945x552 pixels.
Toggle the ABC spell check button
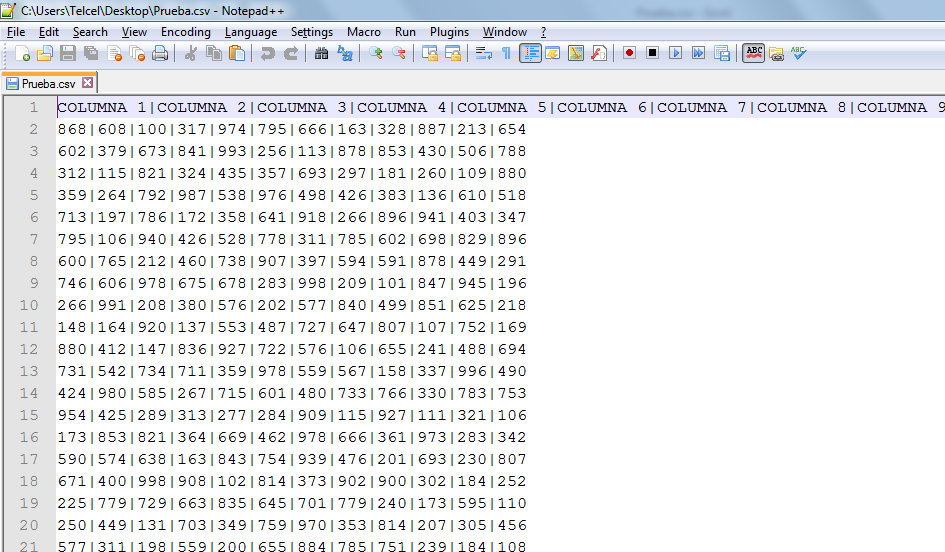point(753,54)
